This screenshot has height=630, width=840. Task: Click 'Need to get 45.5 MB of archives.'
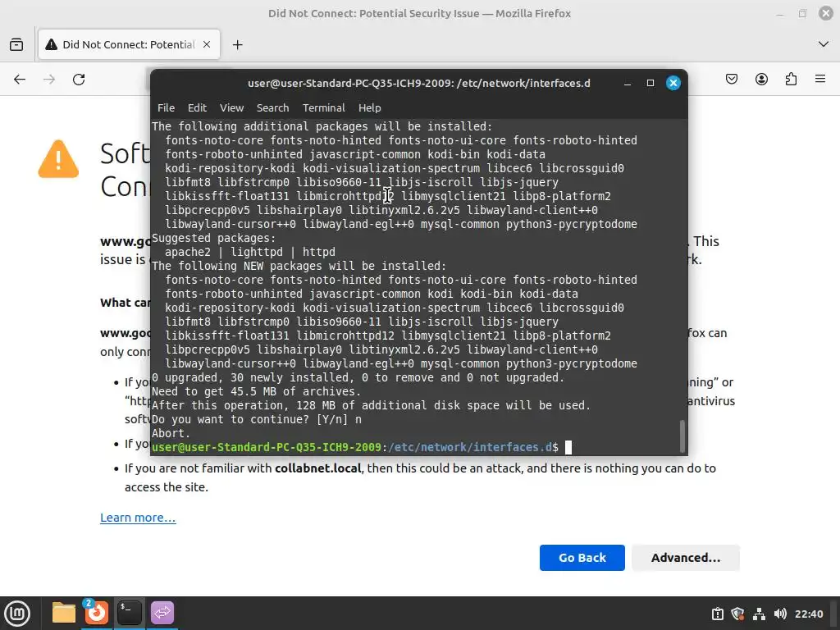point(257,391)
